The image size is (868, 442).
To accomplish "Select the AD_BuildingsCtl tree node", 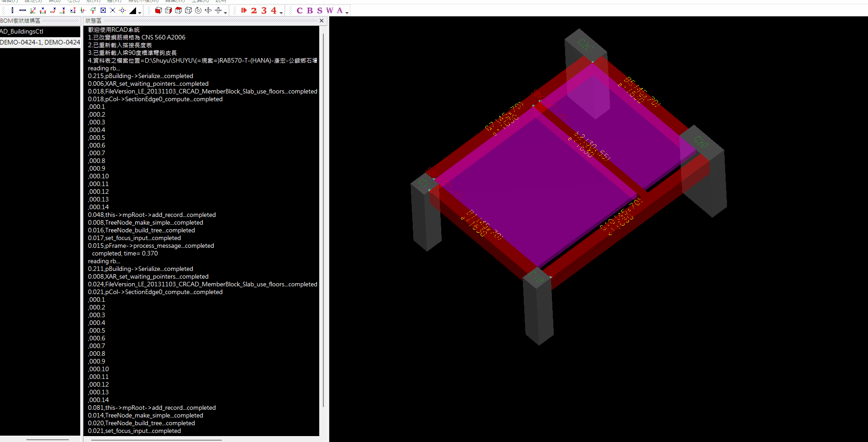I will click(22, 31).
